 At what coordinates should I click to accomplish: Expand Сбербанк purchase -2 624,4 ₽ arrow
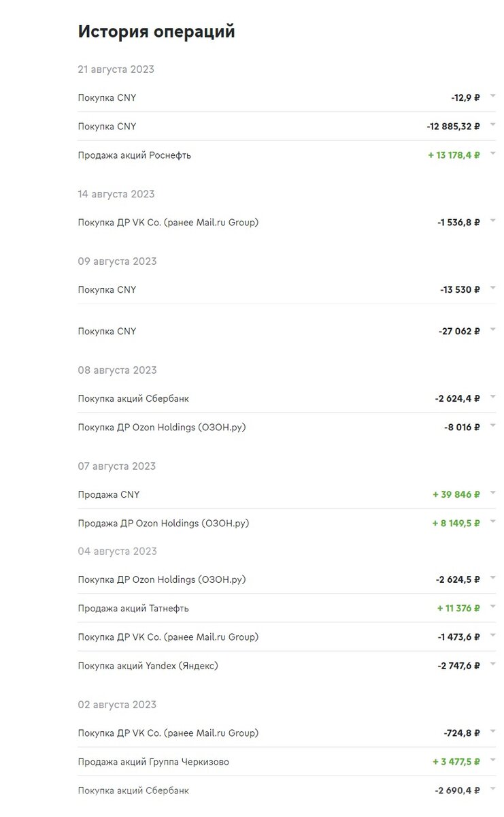tap(492, 398)
